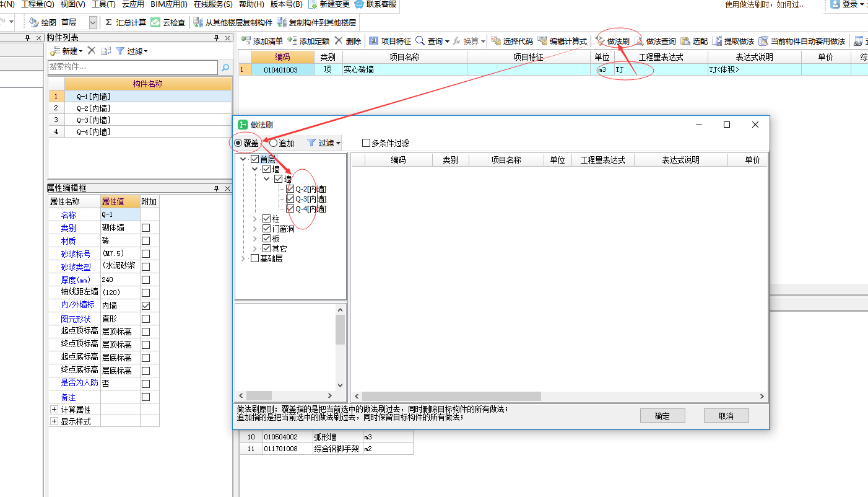Open the 工具(T) menu

[x=103, y=4]
